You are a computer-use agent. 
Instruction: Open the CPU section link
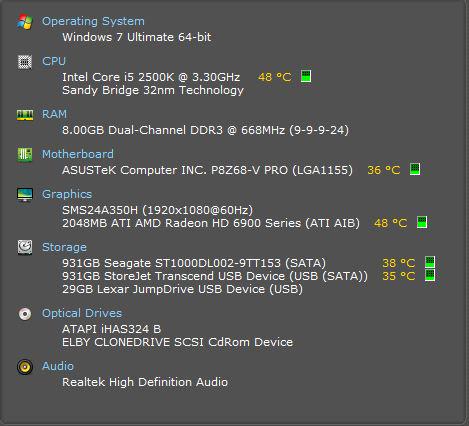pyautogui.click(x=54, y=61)
